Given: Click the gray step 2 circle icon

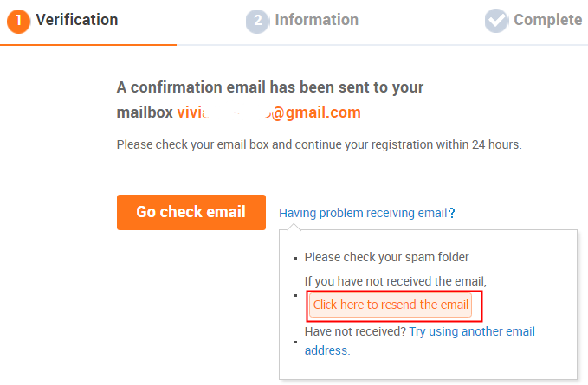Looking at the screenshot, I should click(257, 20).
